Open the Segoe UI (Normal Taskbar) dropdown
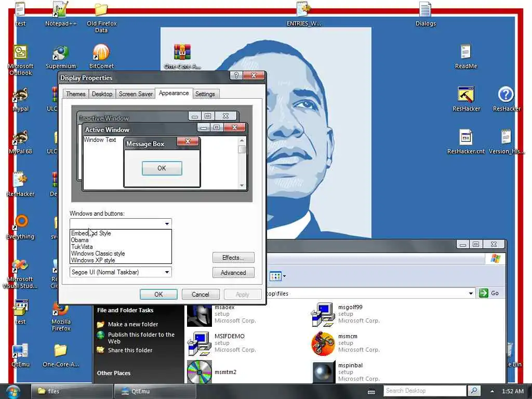 [x=121, y=272]
